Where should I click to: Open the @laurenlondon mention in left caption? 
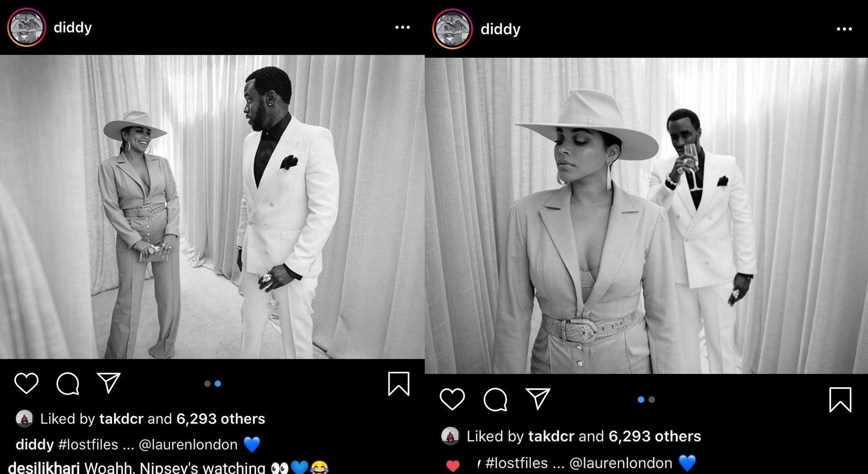click(x=188, y=445)
